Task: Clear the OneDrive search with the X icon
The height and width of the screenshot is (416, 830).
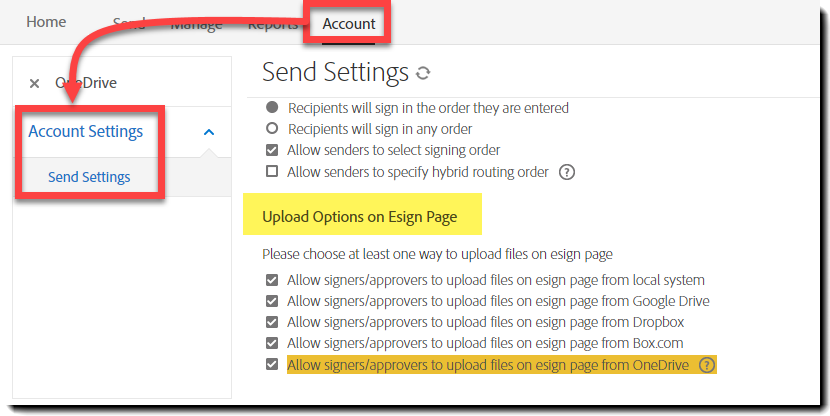Action: click(x=35, y=84)
